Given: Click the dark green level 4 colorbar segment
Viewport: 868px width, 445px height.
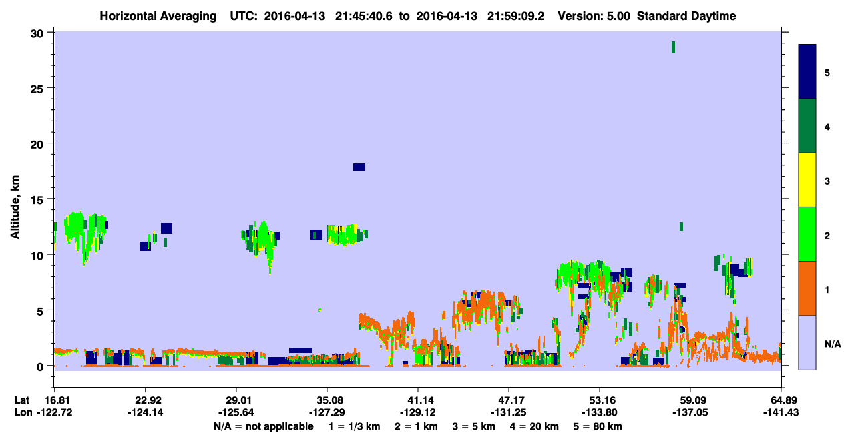Looking at the screenshot, I should coord(807,126).
